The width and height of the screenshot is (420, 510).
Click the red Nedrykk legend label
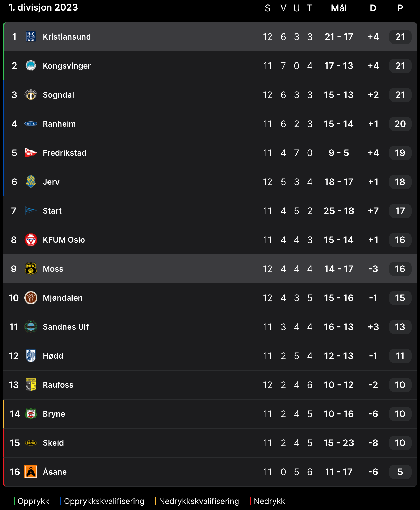[x=269, y=501]
